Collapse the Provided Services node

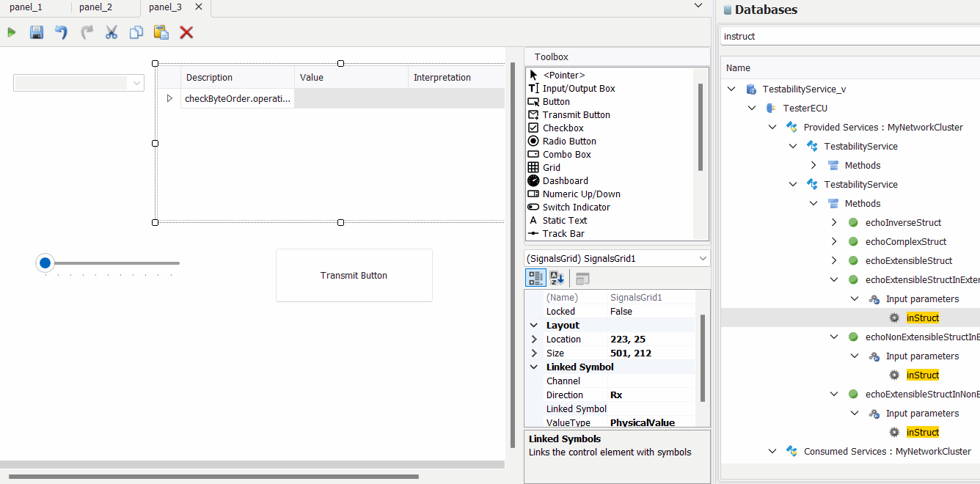772,127
